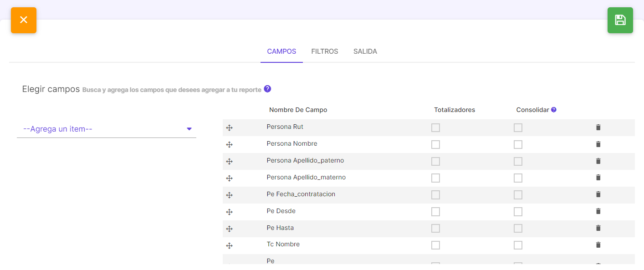Screen dimensions: 644x270
Task: Remove the Persona Apellido_materno field
Action: (598, 178)
